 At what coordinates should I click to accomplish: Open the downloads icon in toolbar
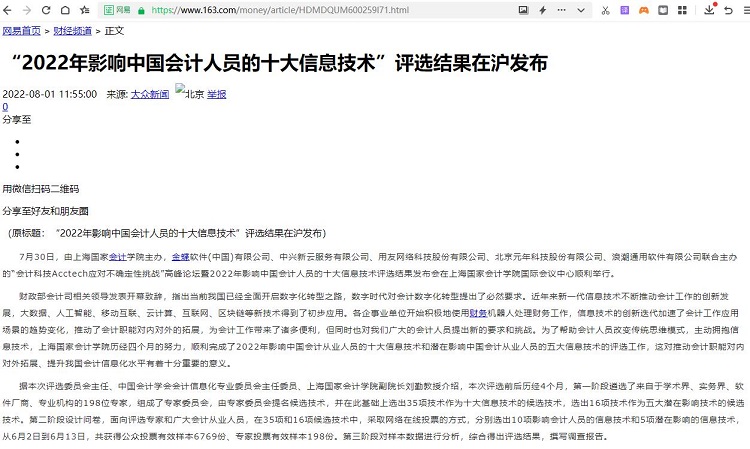(x=709, y=10)
